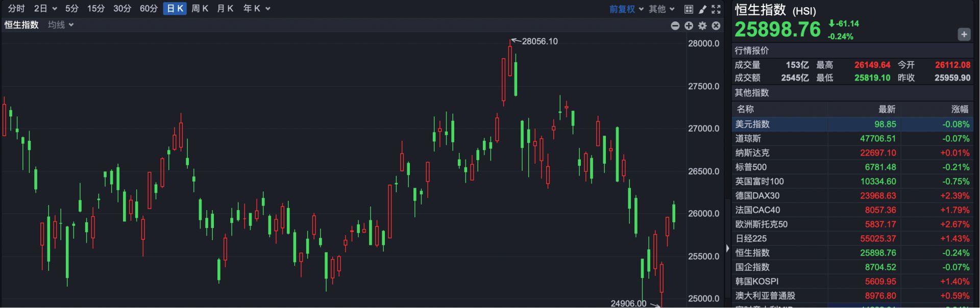
Task: Click the grid layout icon
Action: pos(689,9)
